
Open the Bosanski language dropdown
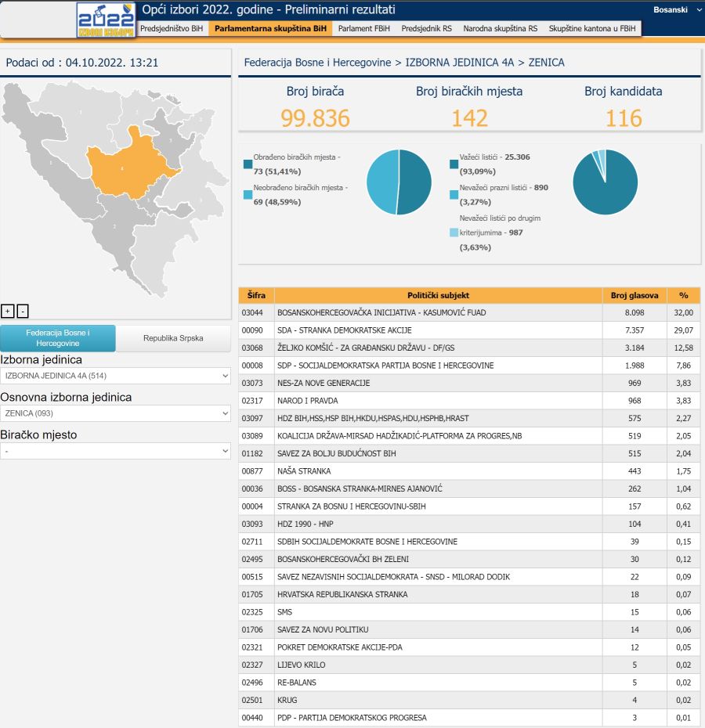point(677,10)
